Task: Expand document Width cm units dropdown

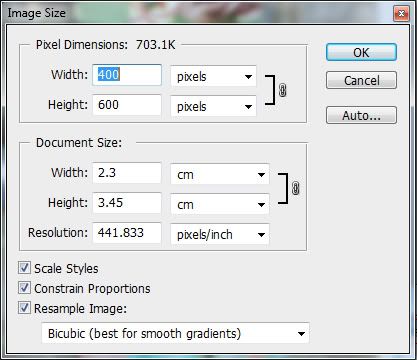Action: (x=220, y=174)
